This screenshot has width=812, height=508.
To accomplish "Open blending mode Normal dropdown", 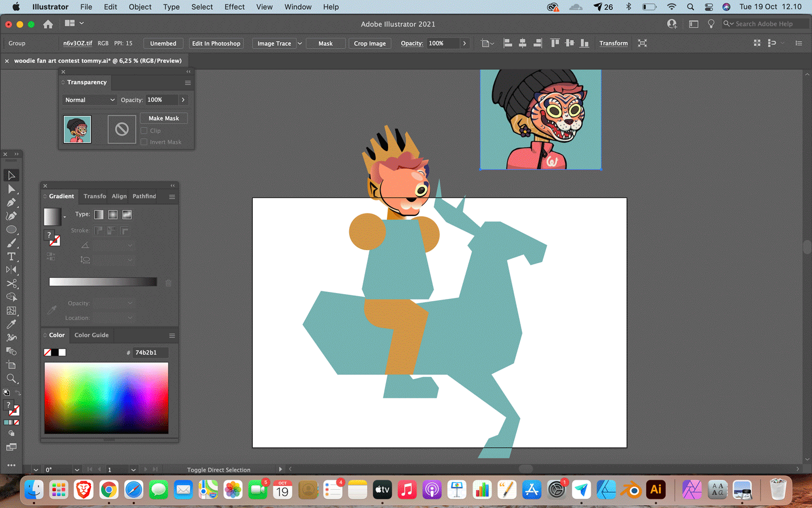I will point(89,100).
